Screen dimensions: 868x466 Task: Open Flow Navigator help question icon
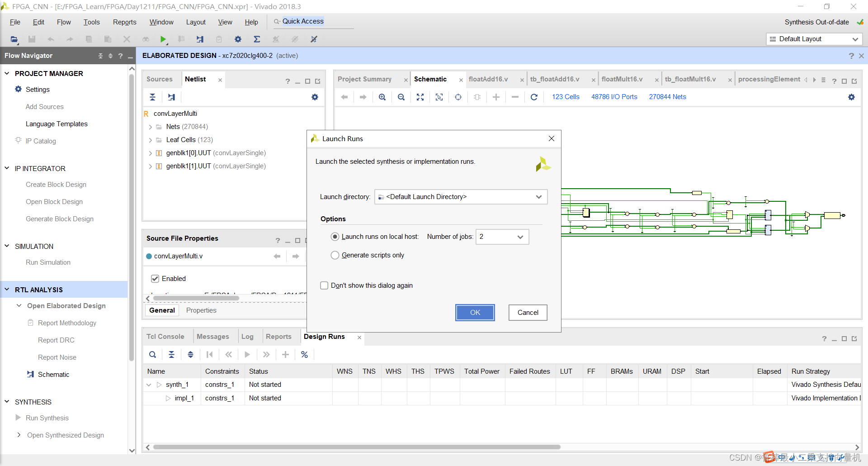point(120,56)
